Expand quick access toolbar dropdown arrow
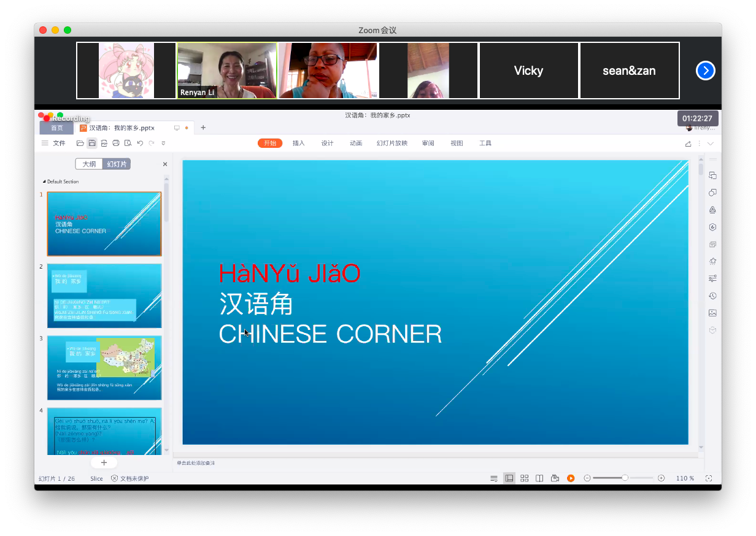This screenshot has height=536, width=756. (163, 144)
